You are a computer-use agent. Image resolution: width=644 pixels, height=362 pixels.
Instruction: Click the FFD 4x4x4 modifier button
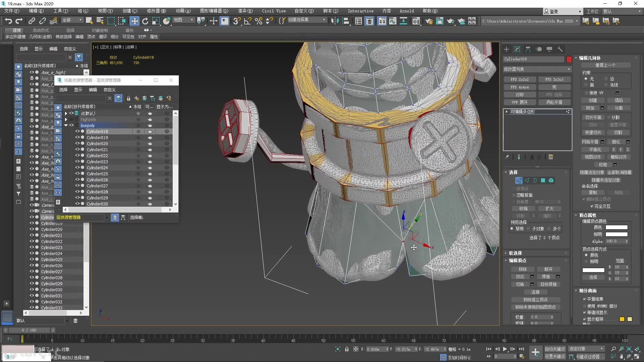520,87
